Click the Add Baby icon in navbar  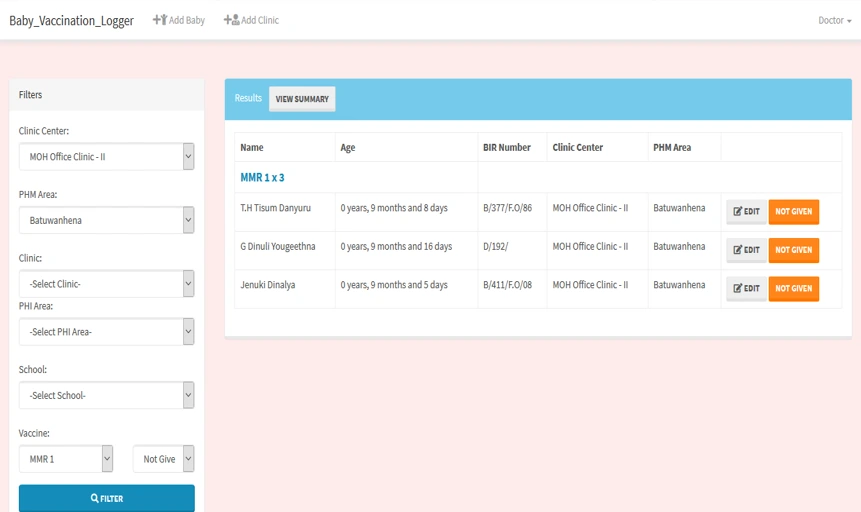159,20
